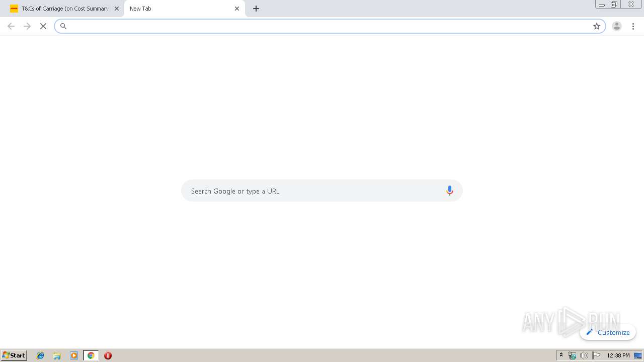
Task: Restore down the Chrome window
Action: coord(614,4)
